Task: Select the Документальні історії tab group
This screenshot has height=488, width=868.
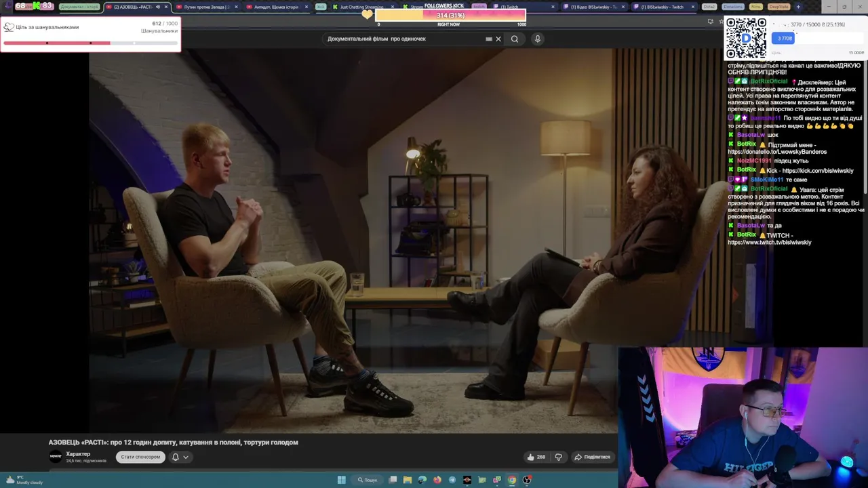Action: coord(79,7)
